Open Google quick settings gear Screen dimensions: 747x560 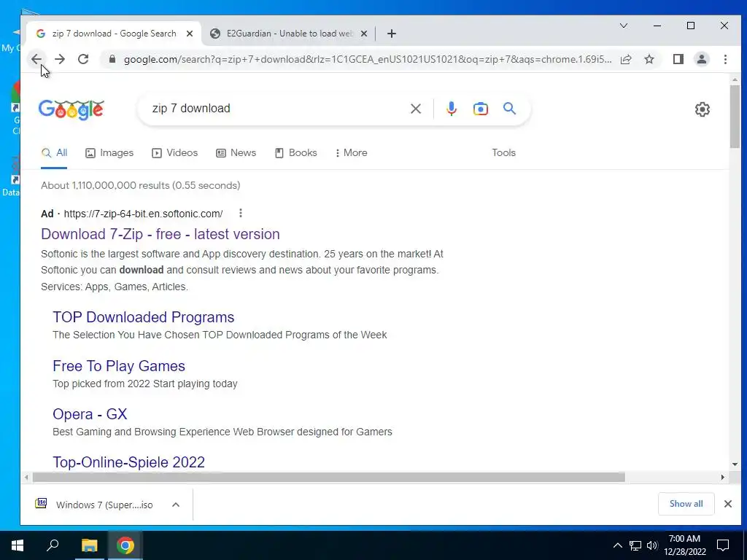pos(703,109)
